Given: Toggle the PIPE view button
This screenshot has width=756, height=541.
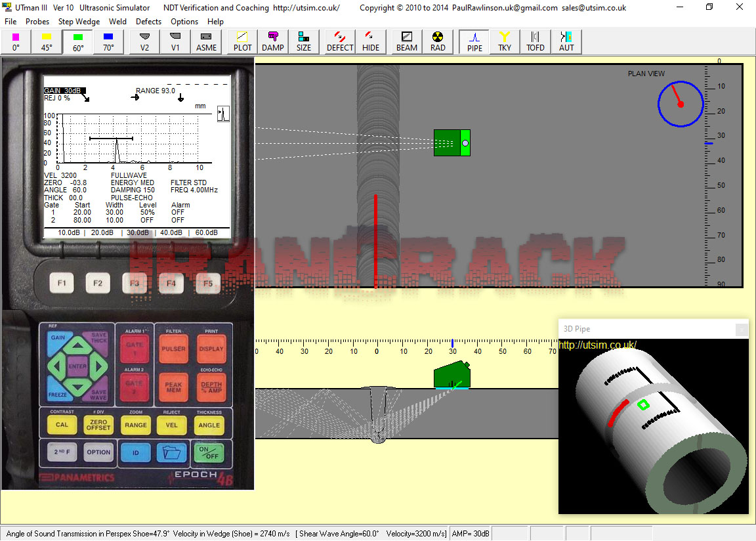Looking at the screenshot, I should (x=474, y=41).
